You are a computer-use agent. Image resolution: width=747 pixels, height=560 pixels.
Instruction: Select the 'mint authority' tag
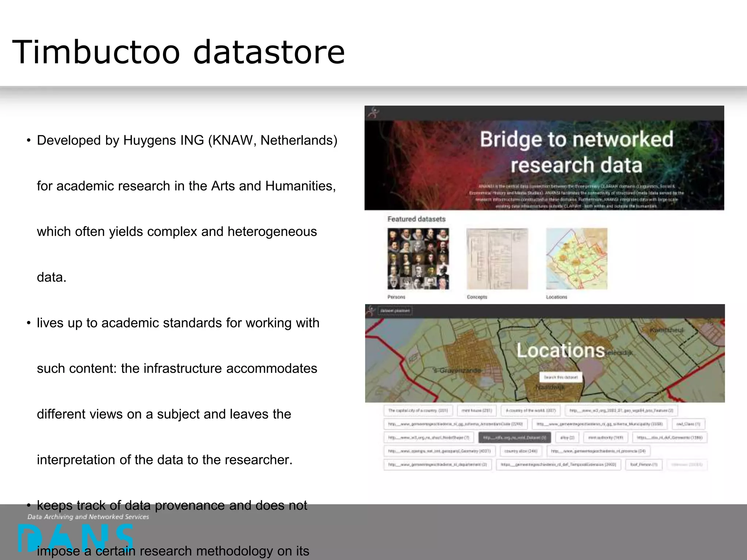point(605,437)
